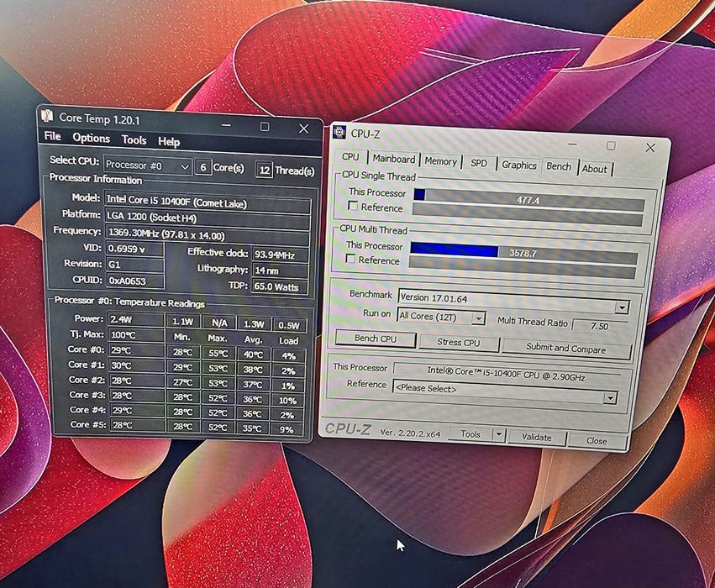Enable Reference checkbox under CPU Multi Thread

tap(350, 259)
